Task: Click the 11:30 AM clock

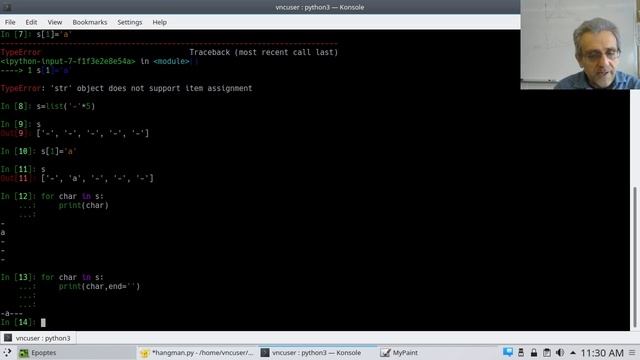Action: tap(602, 353)
